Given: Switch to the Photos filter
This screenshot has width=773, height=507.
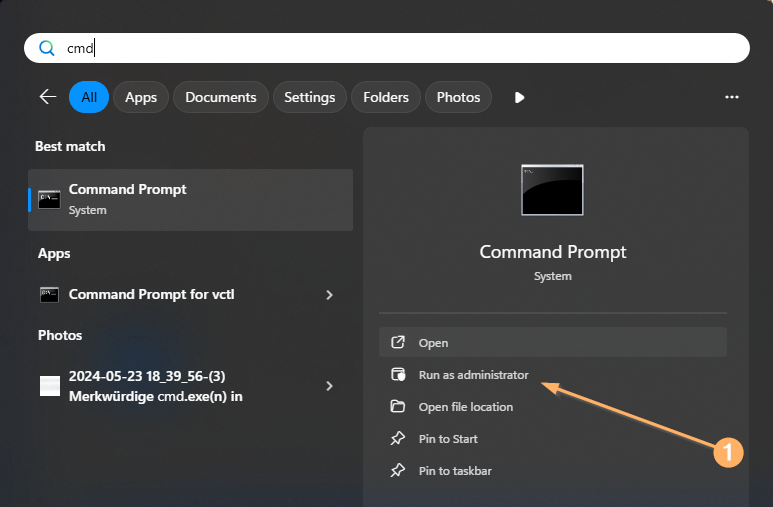Looking at the screenshot, I should [x=458, y=97].
